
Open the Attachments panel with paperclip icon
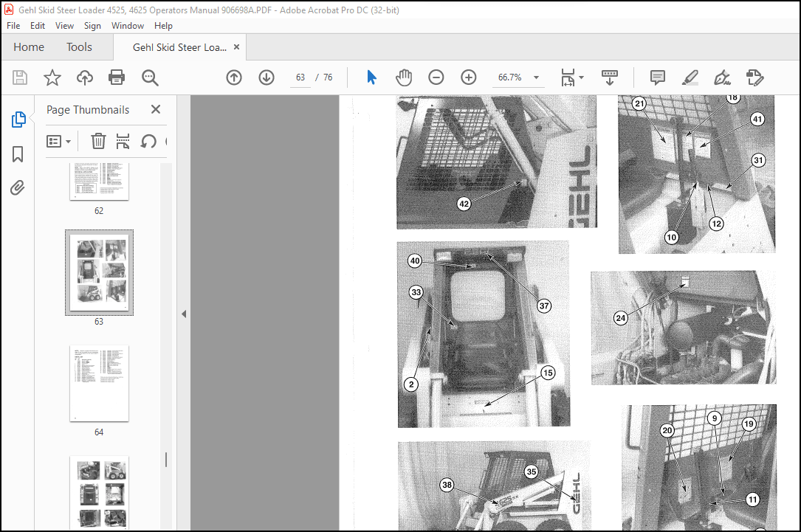tap(17, 187)
